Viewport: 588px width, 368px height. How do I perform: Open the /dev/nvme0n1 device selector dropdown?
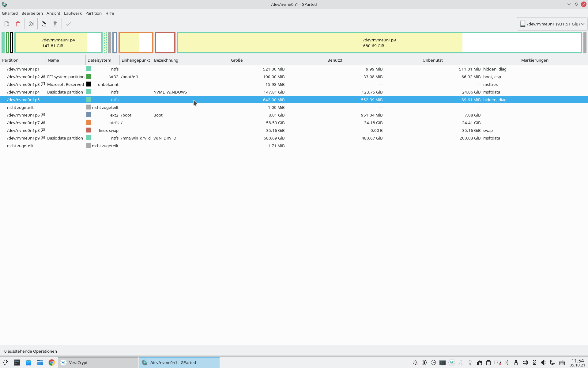point(552,24)
